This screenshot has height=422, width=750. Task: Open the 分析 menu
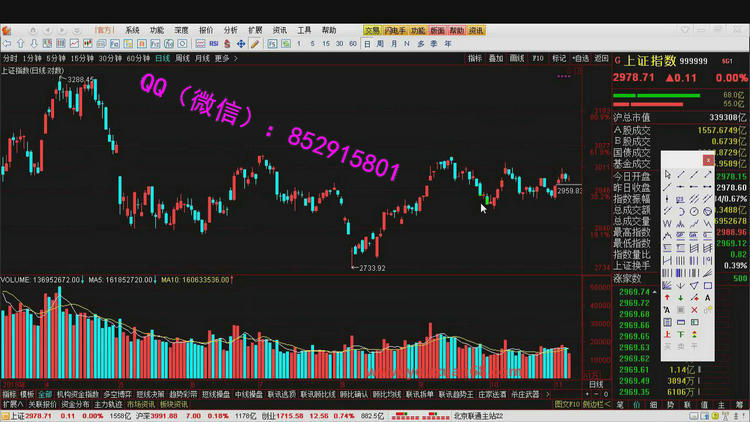click(231, 30)
